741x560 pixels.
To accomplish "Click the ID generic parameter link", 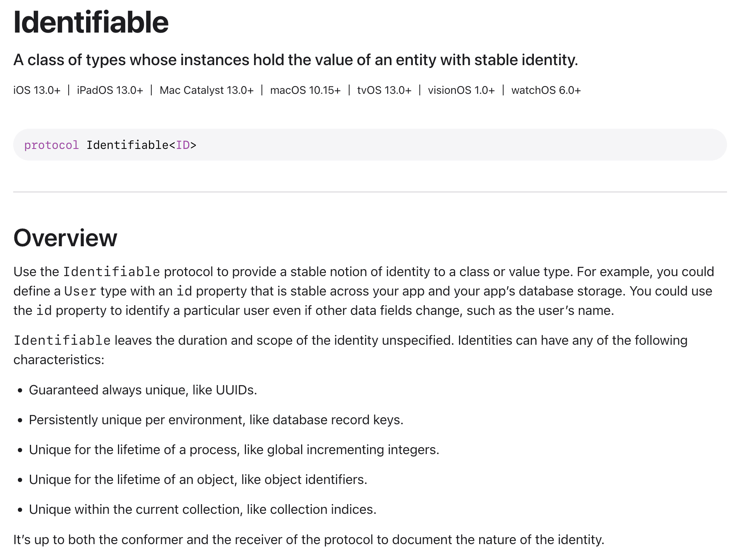I will pyautogui.click(x=183, y=145).
